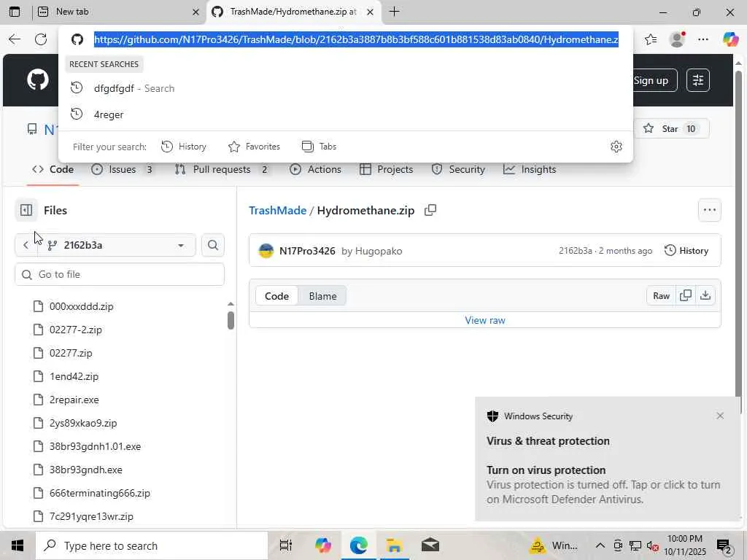Copy raw file with copy icon
The width and height of the screenshot is (747, 560).
click(x=686, y=296)
